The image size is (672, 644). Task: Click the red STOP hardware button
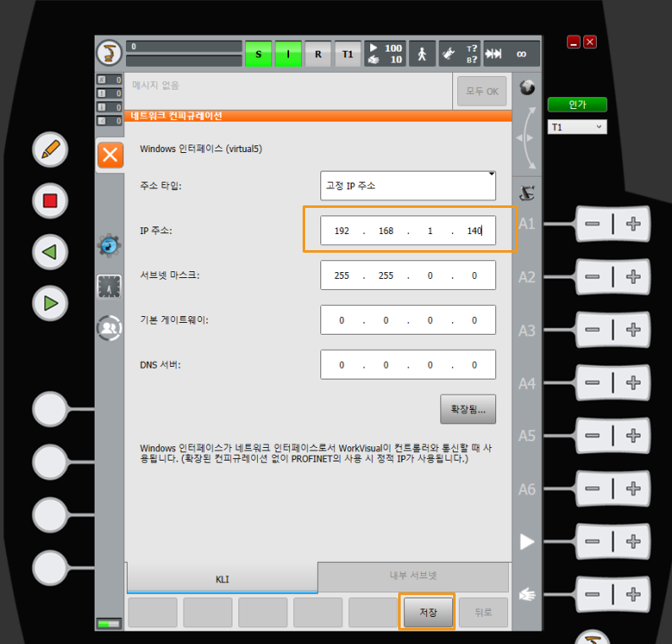coord(50,200)
